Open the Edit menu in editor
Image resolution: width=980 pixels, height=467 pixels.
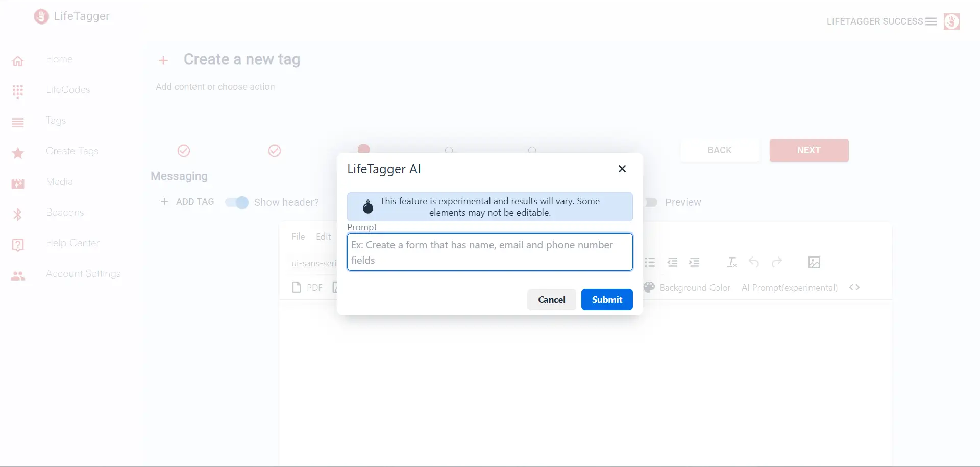tap(323, 237)
